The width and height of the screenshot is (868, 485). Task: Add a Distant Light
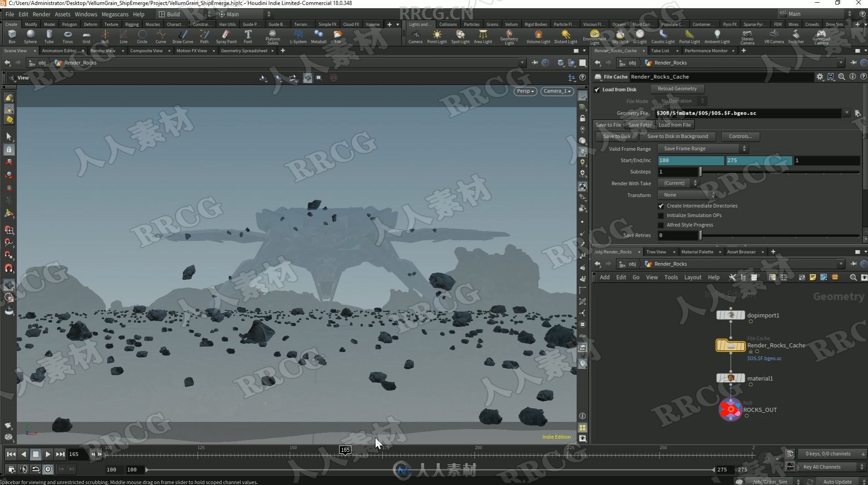[566, 36]
